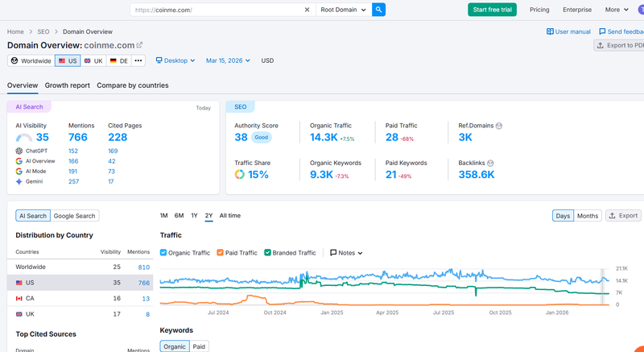This screenshot has height=352, width=644.
Task: Toggle the Branded Traffic checkbox
Action: [267, 253]
